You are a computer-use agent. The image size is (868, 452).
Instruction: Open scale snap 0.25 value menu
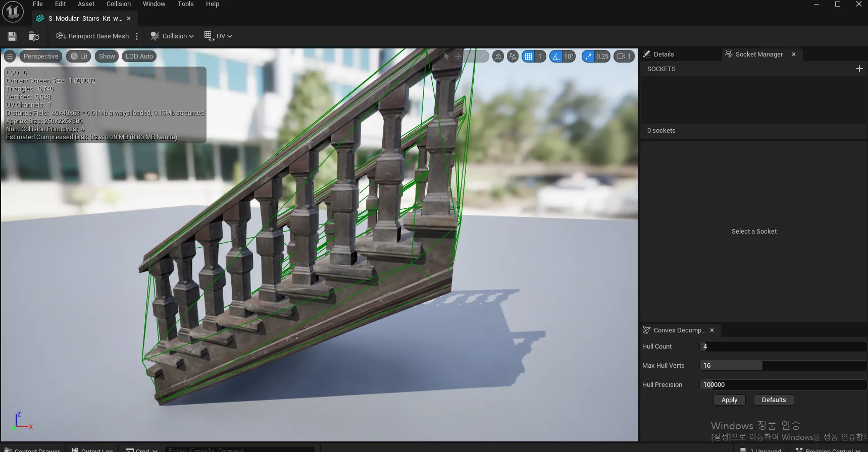coord(602,56)
